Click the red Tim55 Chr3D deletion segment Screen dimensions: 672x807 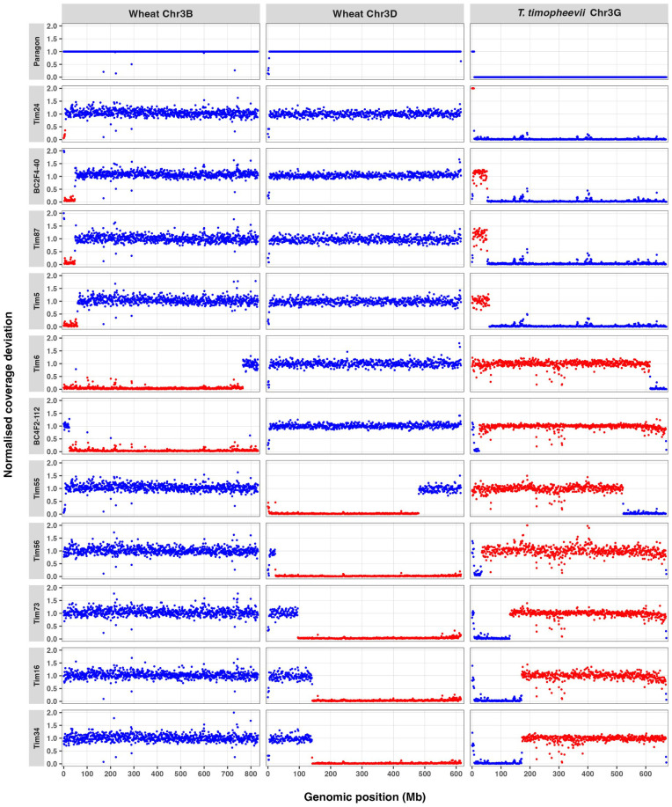[x=343, y=512]
